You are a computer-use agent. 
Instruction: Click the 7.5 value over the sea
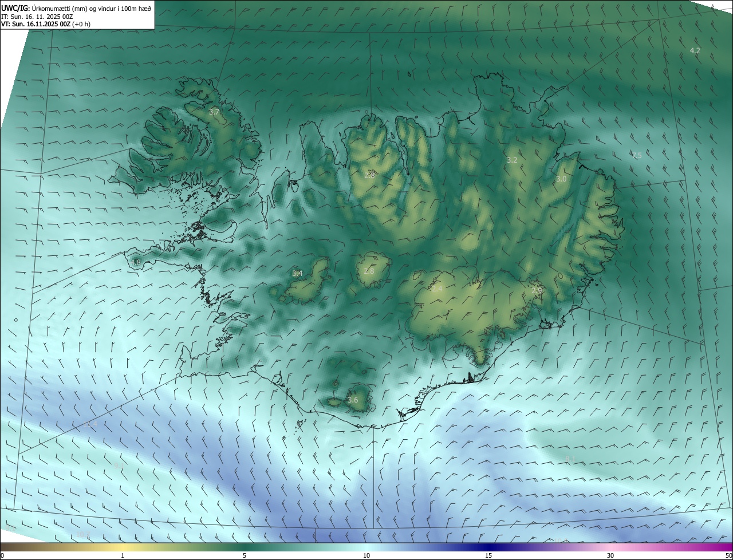point(636,155)
